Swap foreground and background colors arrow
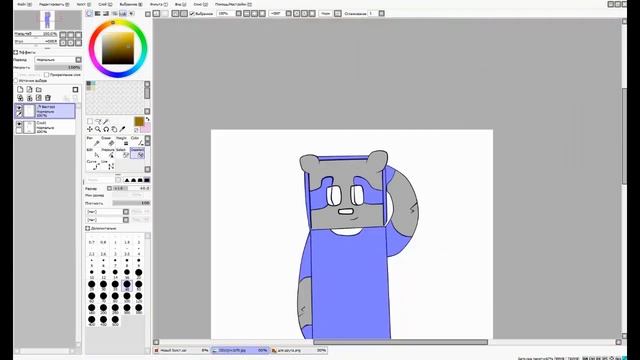Viewport: 640px width, 360px height. (147, 119)
